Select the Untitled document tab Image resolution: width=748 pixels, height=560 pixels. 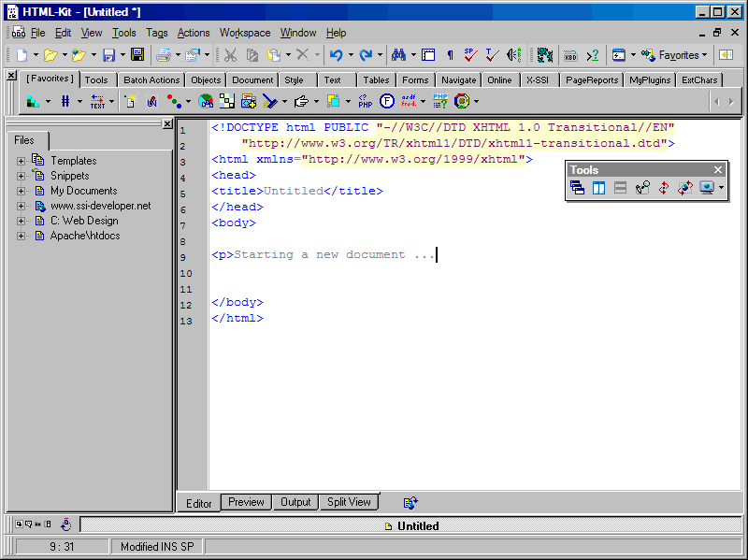tap(411, 526)
